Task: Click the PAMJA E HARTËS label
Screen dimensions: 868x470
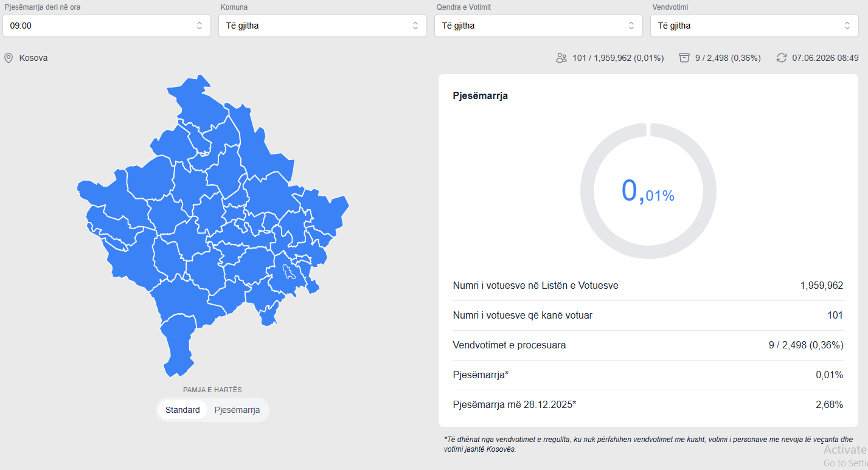Action: click(x=212, y=390)
